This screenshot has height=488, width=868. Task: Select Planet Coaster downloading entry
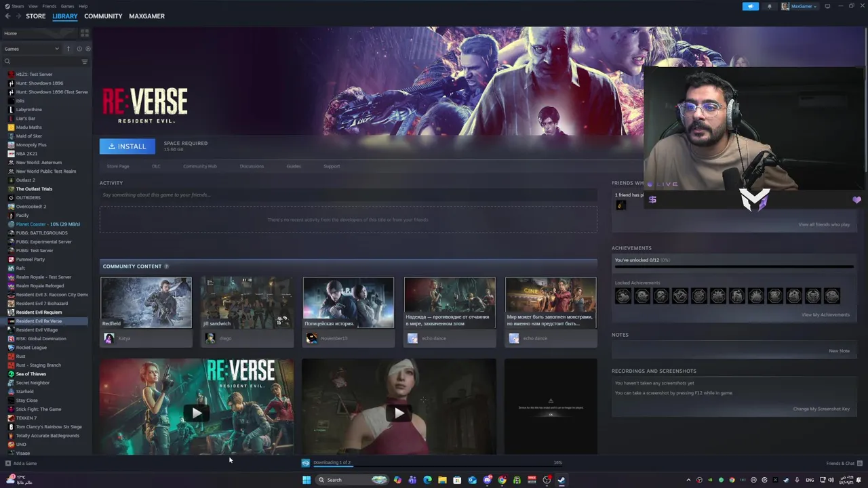tap(47, 224)
